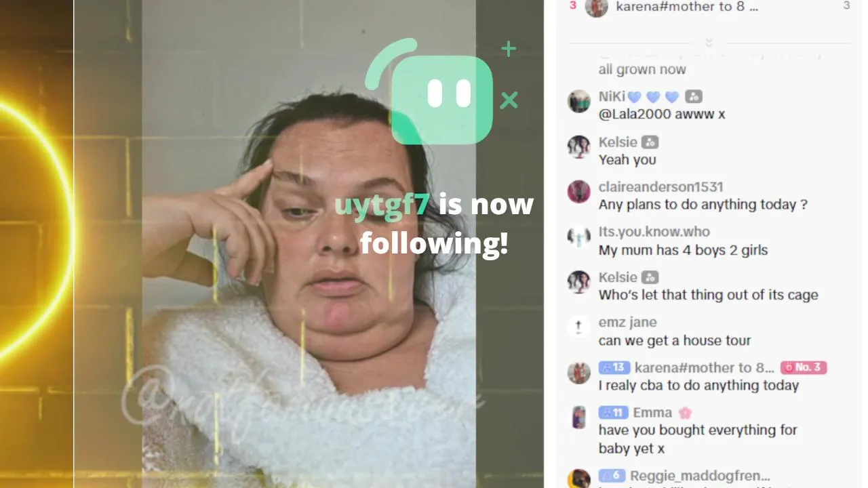Open claireanderson1531's profile picture

[578, 192]
